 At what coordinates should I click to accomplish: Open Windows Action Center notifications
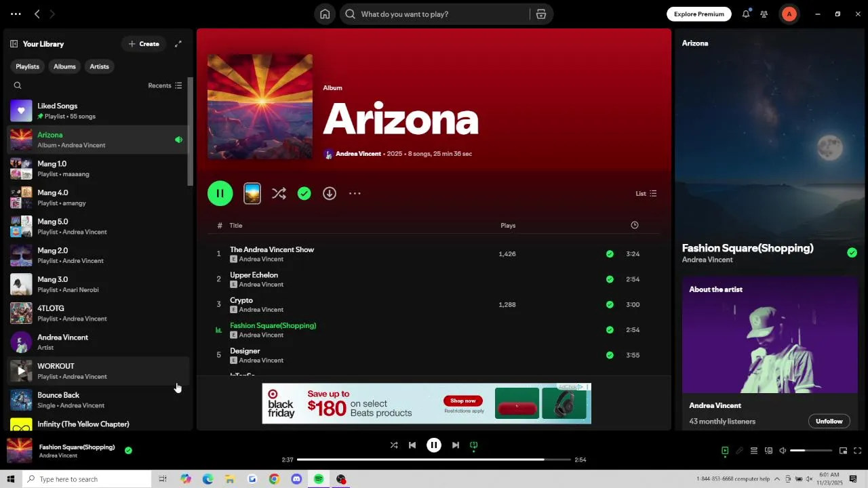853,479
